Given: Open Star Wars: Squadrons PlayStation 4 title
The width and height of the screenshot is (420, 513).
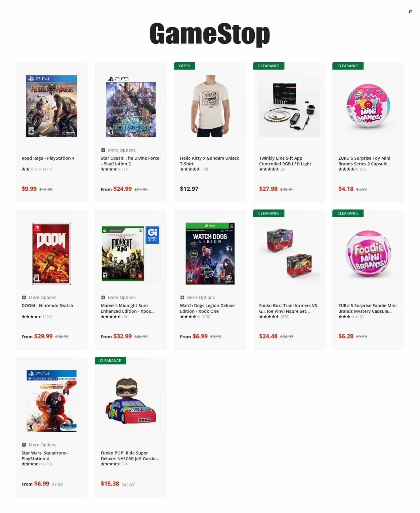Looking at the screenshot, I should [x=45, y=456].
